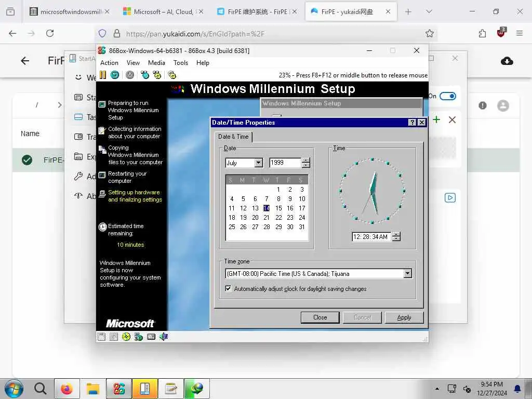Open the month dropdown showing July
The image size is (532, 399).
[259, 163]
